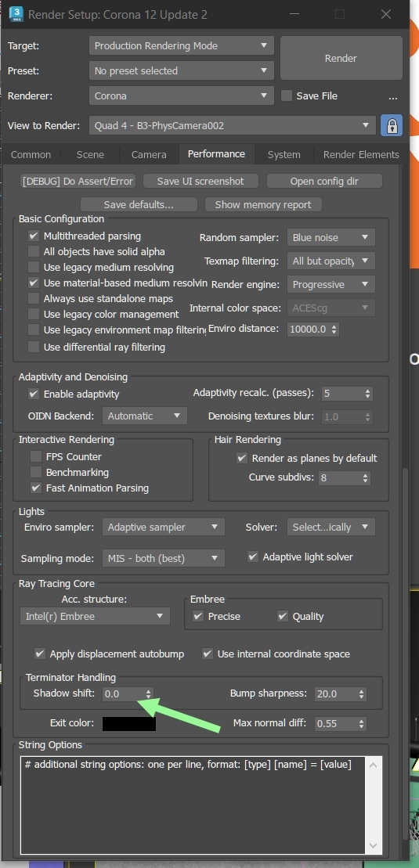The image size is (419, 868).
Task: Check the Save File checkbox
Action: [x=287, y=95]
